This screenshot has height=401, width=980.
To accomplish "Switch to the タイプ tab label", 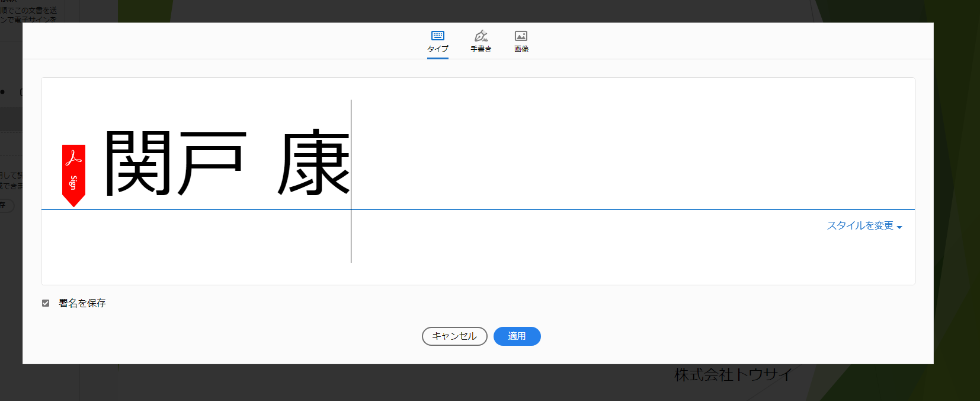I will [438, 49].
